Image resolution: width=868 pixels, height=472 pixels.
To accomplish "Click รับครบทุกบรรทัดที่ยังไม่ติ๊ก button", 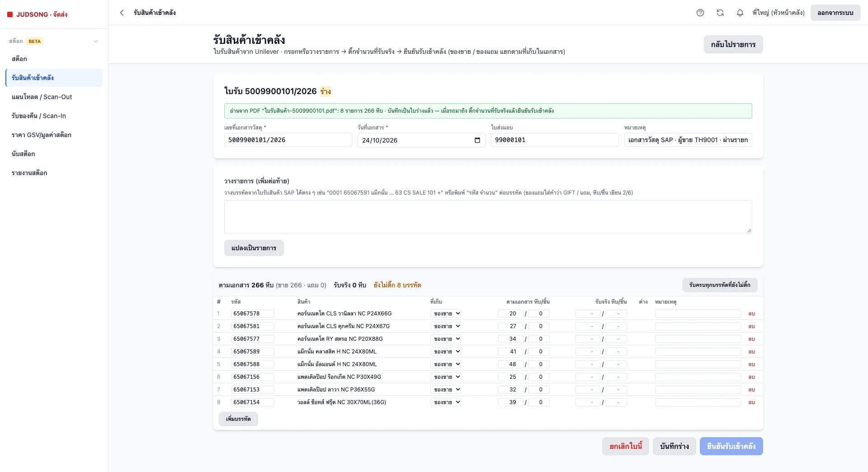I will [720, 285].
